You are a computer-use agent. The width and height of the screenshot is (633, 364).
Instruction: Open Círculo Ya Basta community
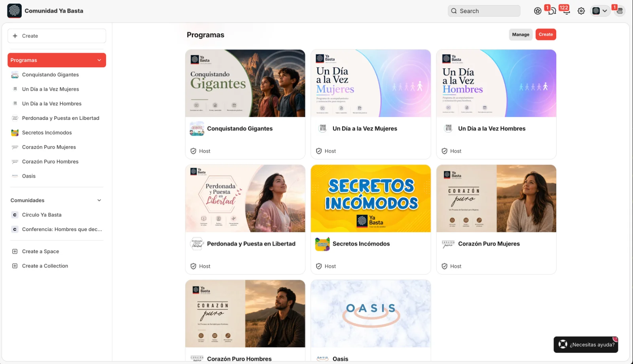click(x=57, y=215)
